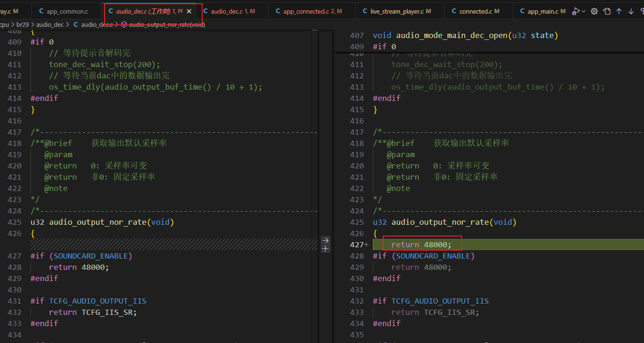Click '#if TCFG_AUDIO_OUTPUT_IIS' in right pane
The image size is (644, 343).
[x=431, y=301]
